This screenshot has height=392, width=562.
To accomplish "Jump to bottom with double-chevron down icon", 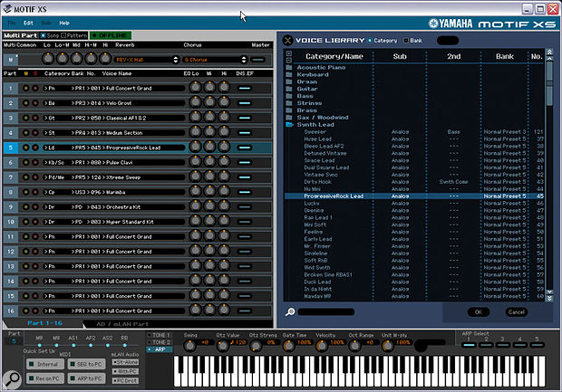I will coord(549,299).
